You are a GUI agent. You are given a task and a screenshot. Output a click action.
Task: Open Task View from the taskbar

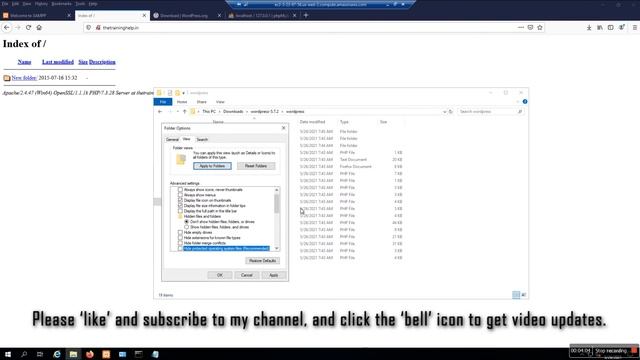(x=40, y=354)
